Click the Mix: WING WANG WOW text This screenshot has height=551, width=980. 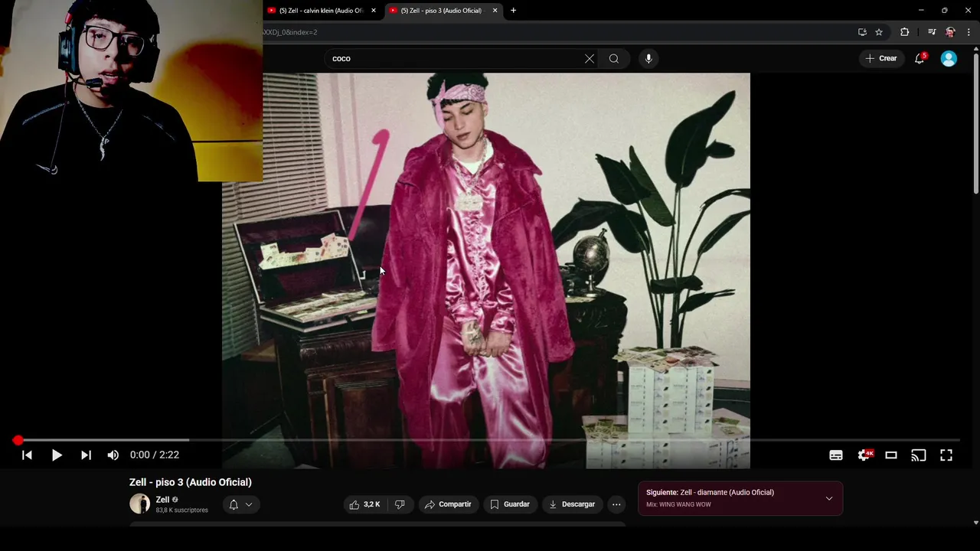coord(678,504)
